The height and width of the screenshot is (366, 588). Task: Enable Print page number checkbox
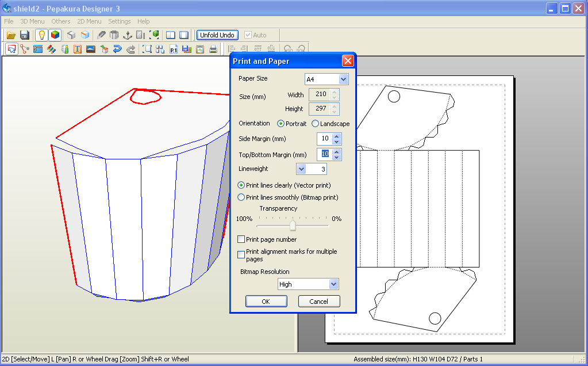(241, 239)
